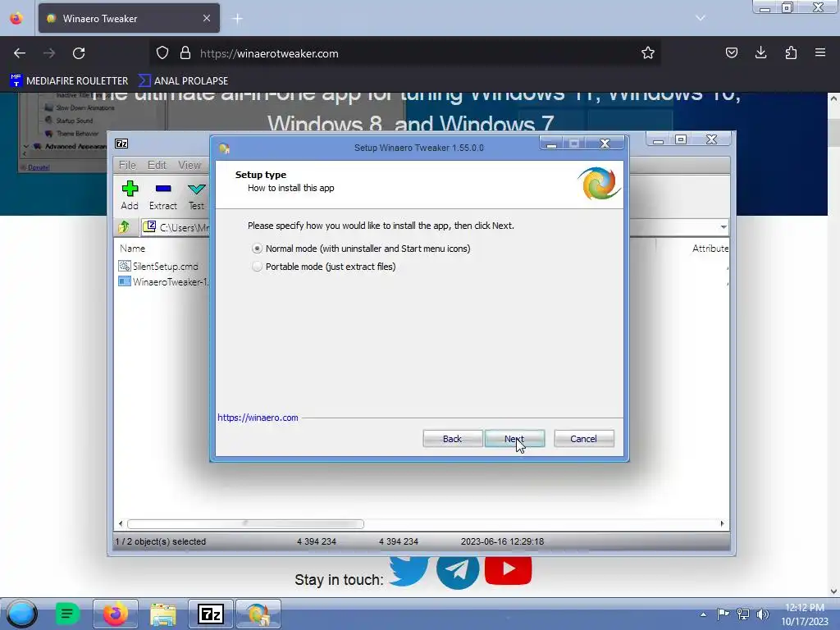This screenshot has height=630, width=840.
Task: Open the taskbar clock and date
Action: pyautogui.click(x=804, y=614)
